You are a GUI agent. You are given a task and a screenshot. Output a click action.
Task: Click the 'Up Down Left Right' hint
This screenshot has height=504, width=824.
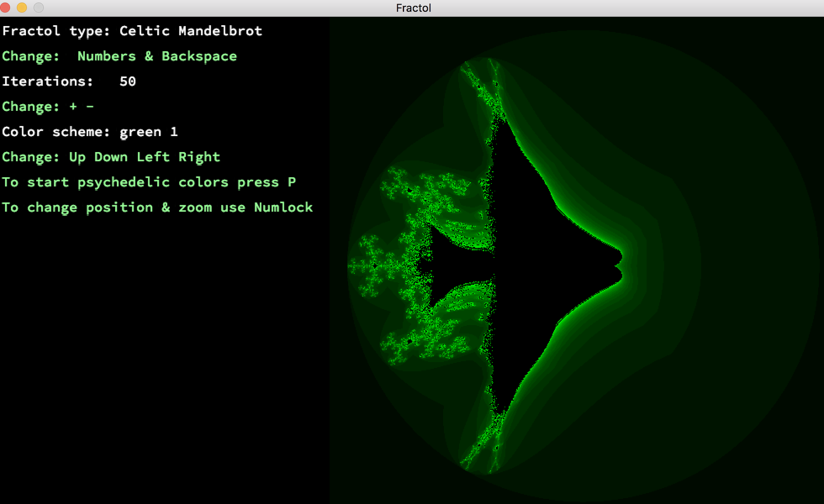point(144,157)
